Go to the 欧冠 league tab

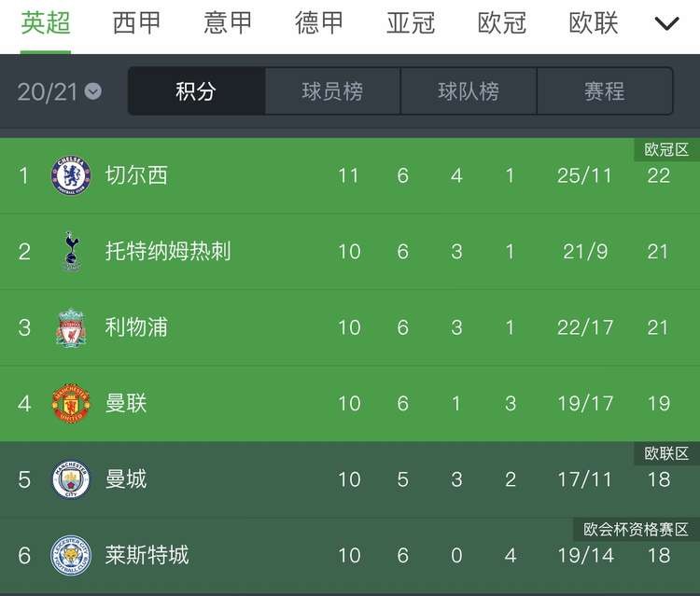coord(502,23)
